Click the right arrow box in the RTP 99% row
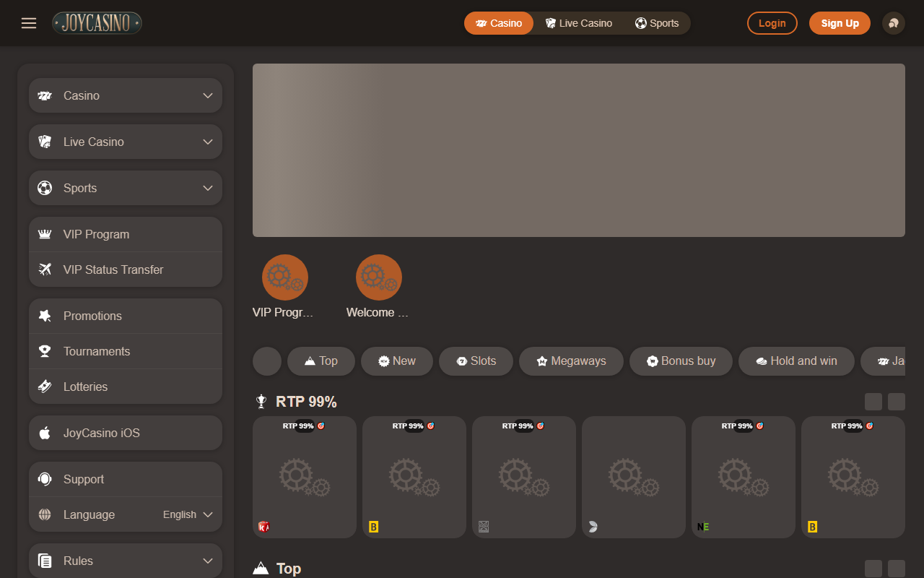924x578 pixels. (x=897, y=402)
